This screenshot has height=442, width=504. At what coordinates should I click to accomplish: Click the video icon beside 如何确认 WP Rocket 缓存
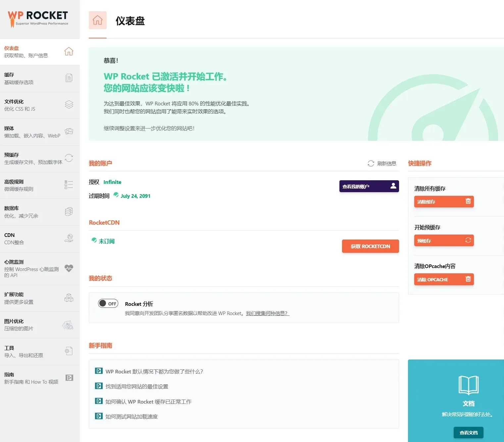pos(99,401)
